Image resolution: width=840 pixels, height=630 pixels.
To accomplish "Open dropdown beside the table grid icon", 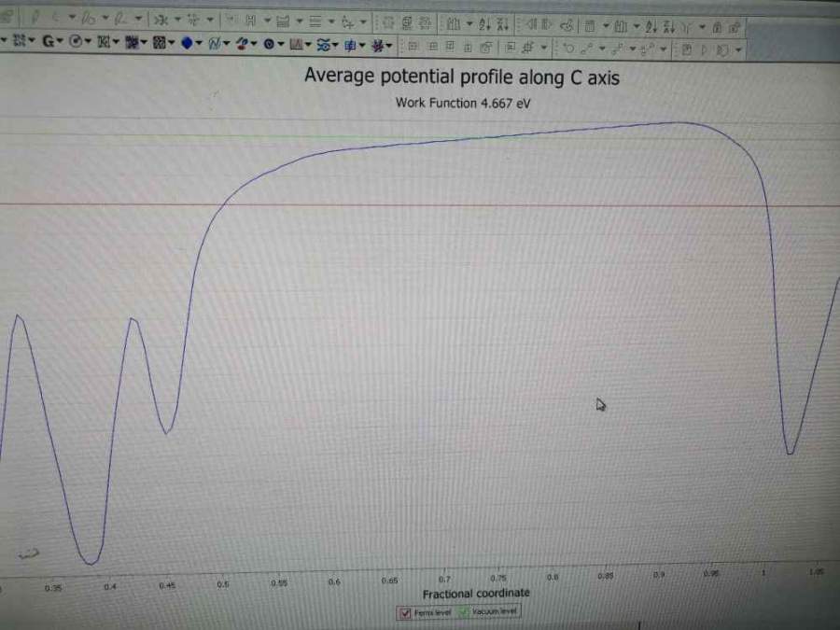I will 606,25.
